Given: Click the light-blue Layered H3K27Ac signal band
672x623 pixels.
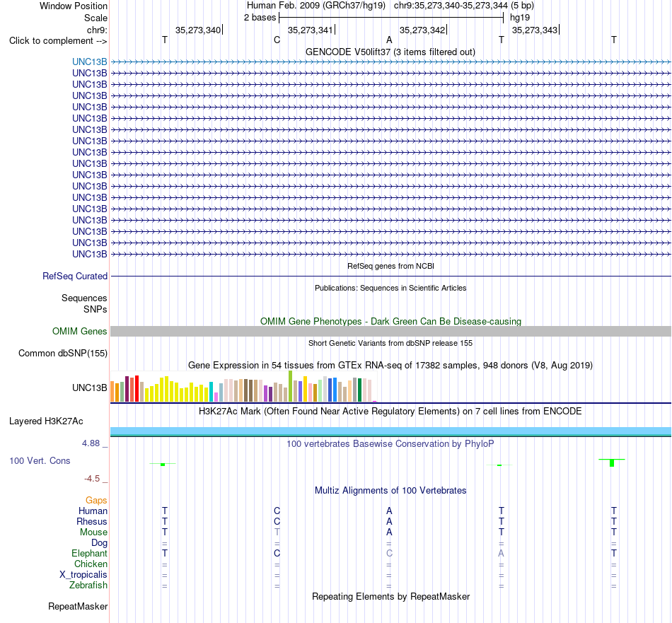Looking at the screenshot, I should tap(390, 431).
